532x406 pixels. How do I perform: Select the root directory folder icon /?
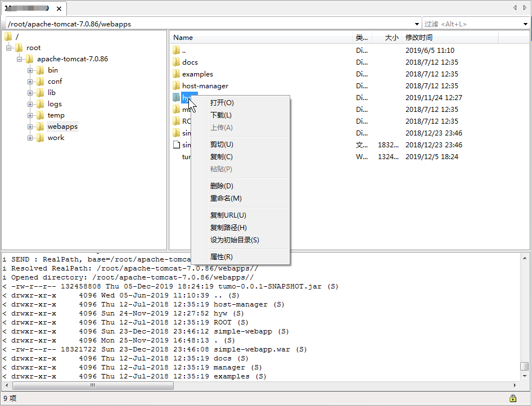(x=8, y=37)
